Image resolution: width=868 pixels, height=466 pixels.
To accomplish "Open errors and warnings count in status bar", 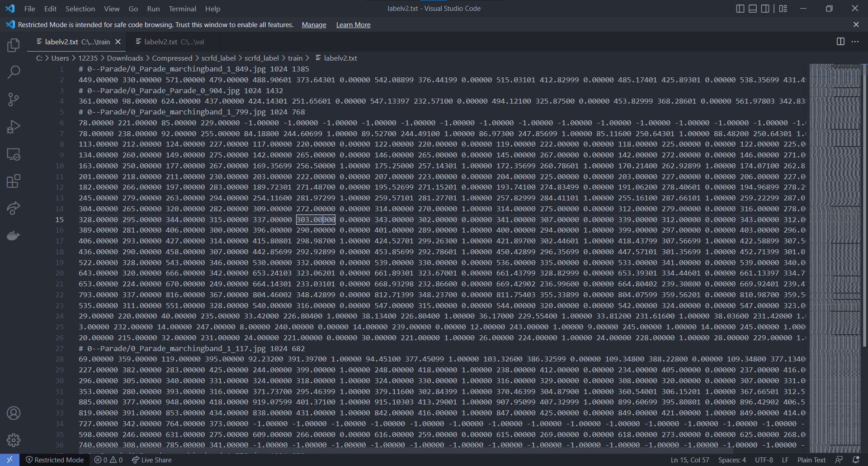I will (108, 460).
